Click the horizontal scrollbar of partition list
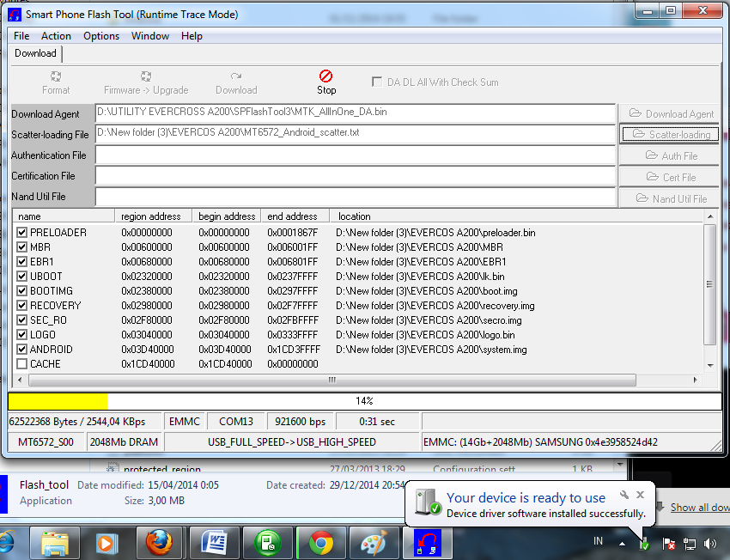 click(332, 380)
